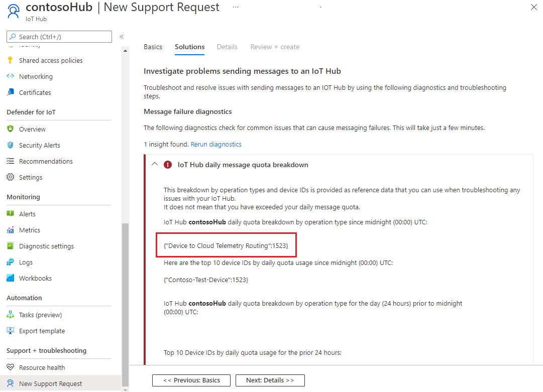The width and height of the screenshot is (543, 392).
Task: Check Resource health for contosoHub
Action: click(43, 367)
